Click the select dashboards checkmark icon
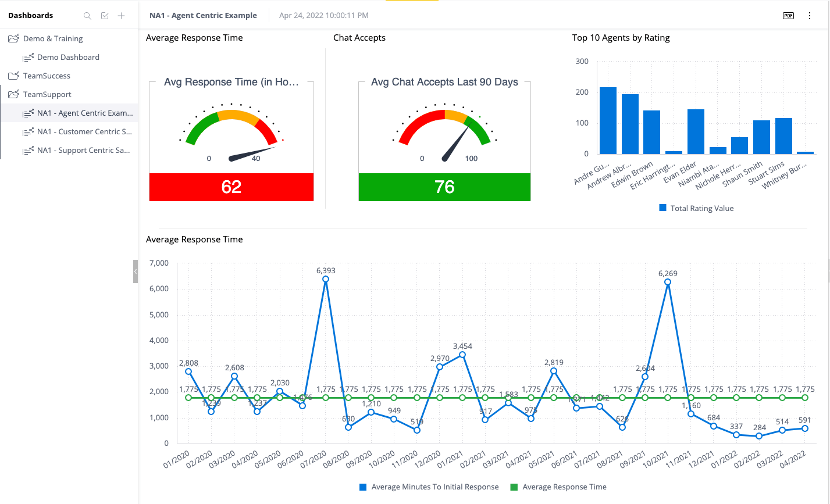830x504 pixels. (x=105, y=16)
